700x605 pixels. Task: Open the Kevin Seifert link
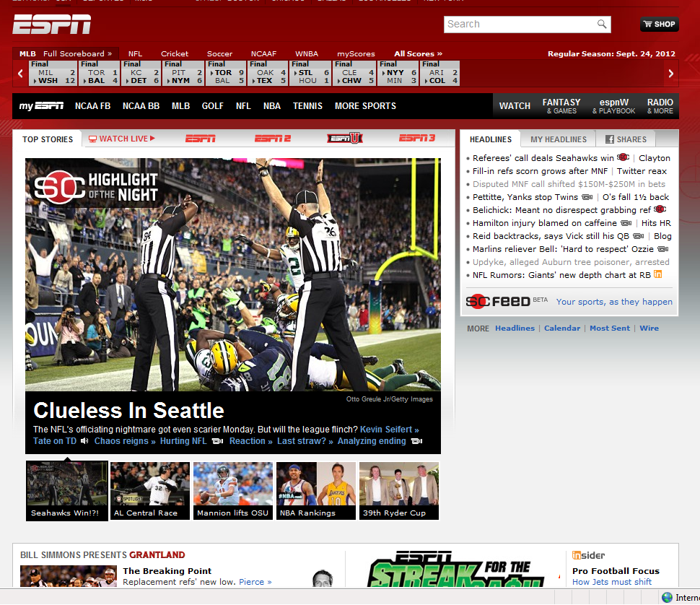[389, 430]
